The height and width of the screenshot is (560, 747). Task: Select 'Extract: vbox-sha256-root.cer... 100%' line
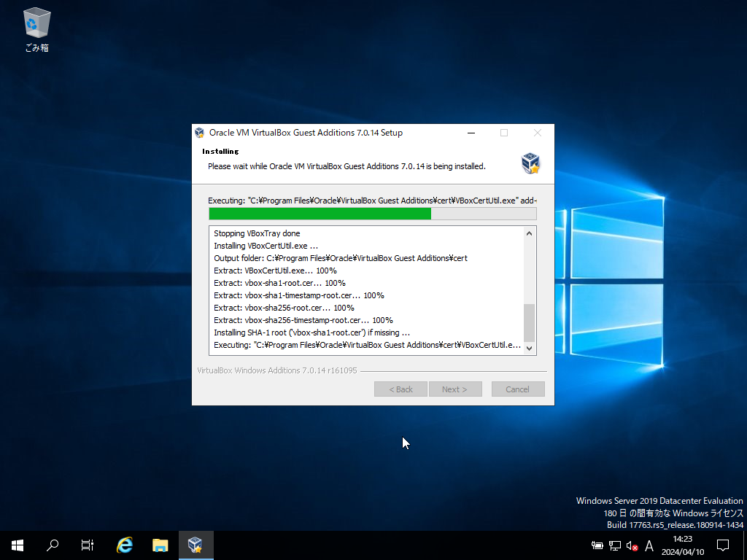[x=284, y=308]
